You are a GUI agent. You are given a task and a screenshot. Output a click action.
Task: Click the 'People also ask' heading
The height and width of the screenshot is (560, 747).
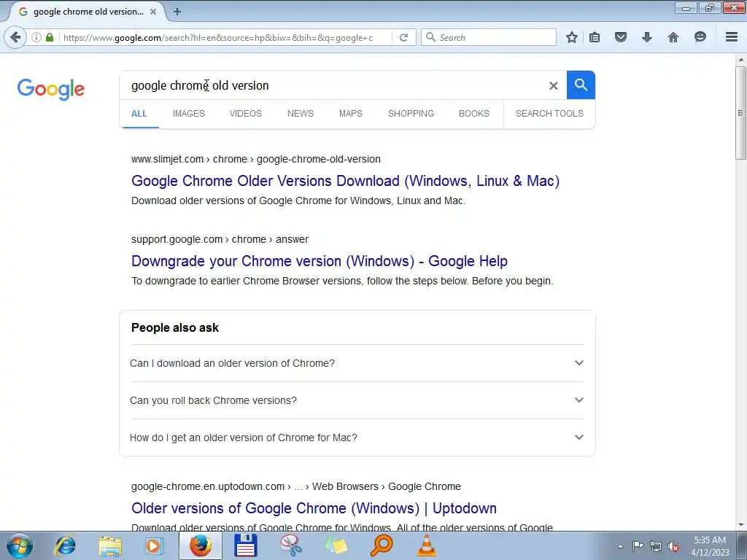[x=175, y=327]
